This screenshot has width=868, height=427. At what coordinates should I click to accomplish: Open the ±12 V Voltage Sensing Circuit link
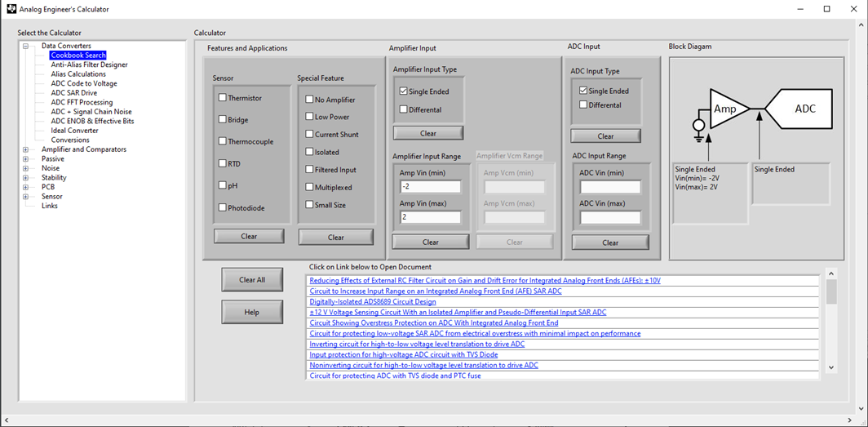(458, 313)
